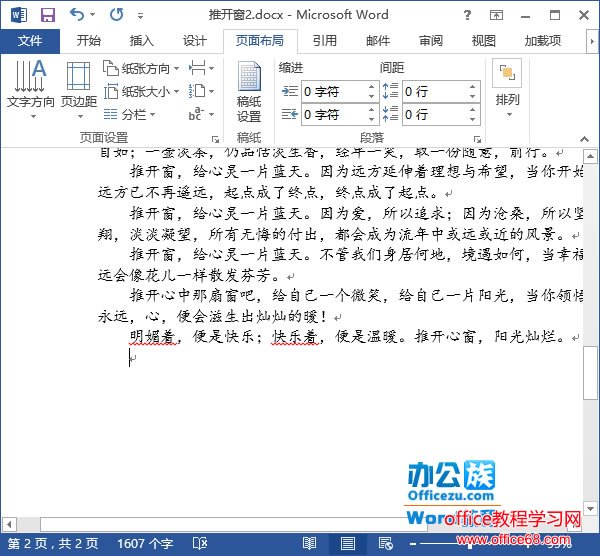Switch to the 邮件 tab
600x556 pixels.
(x=378, y=41)
